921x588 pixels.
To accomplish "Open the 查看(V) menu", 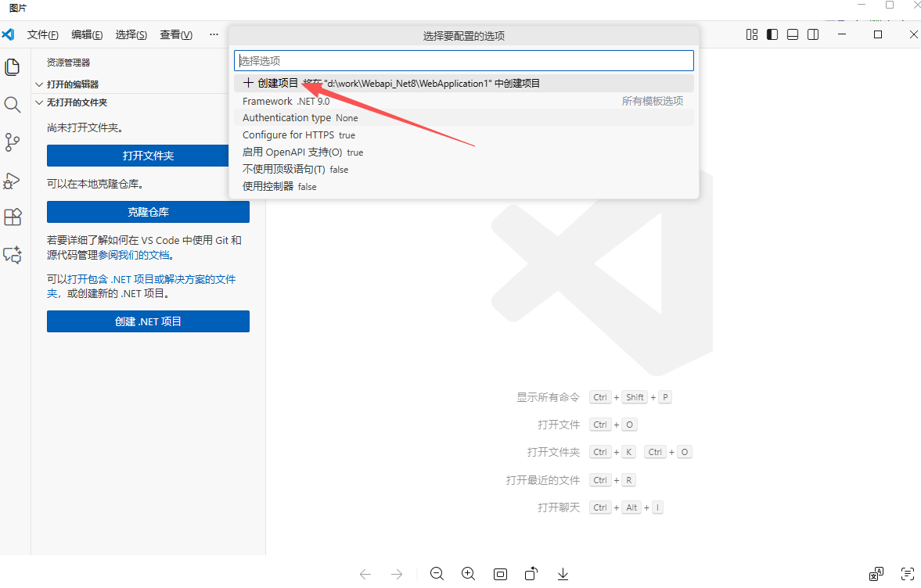I will pos(176,34).
